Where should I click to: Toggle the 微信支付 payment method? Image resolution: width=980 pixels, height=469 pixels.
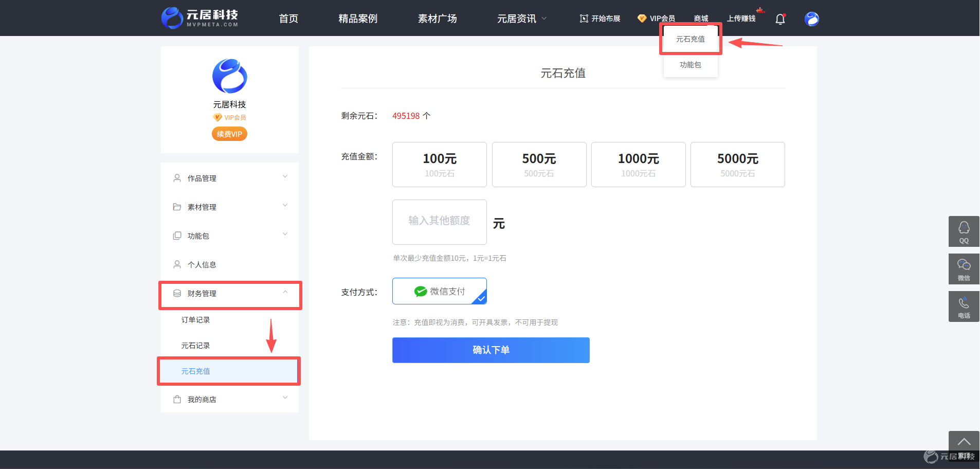[440, 291]
